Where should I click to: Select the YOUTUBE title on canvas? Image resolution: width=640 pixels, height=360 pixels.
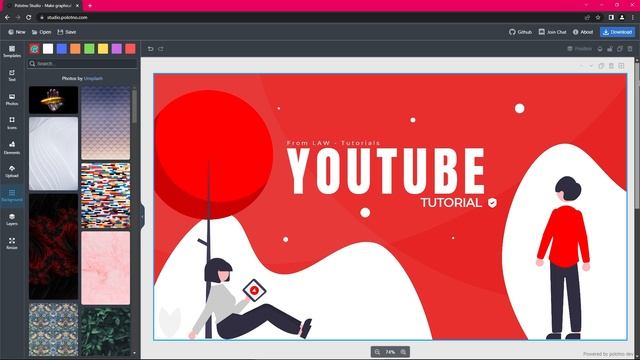386,171
